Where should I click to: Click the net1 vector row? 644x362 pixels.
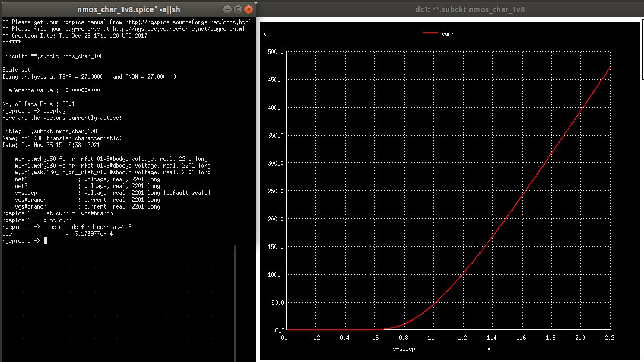[x=88, y=179]
